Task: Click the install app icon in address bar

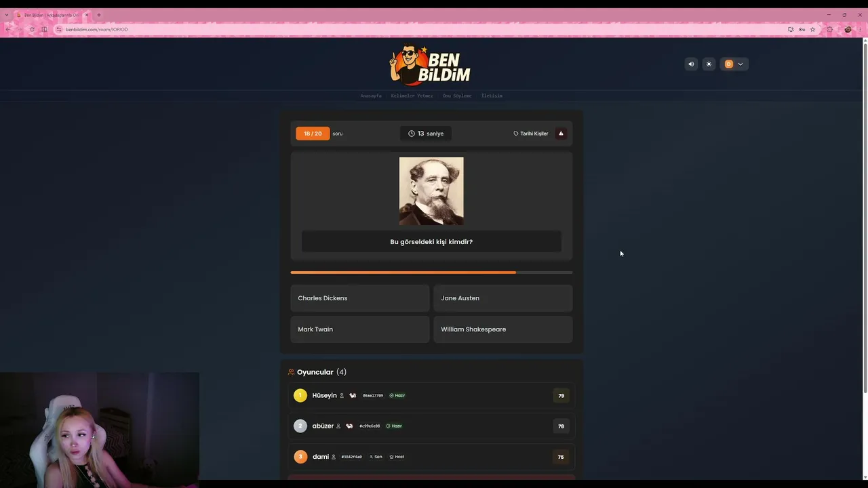Action: (791, 30)
